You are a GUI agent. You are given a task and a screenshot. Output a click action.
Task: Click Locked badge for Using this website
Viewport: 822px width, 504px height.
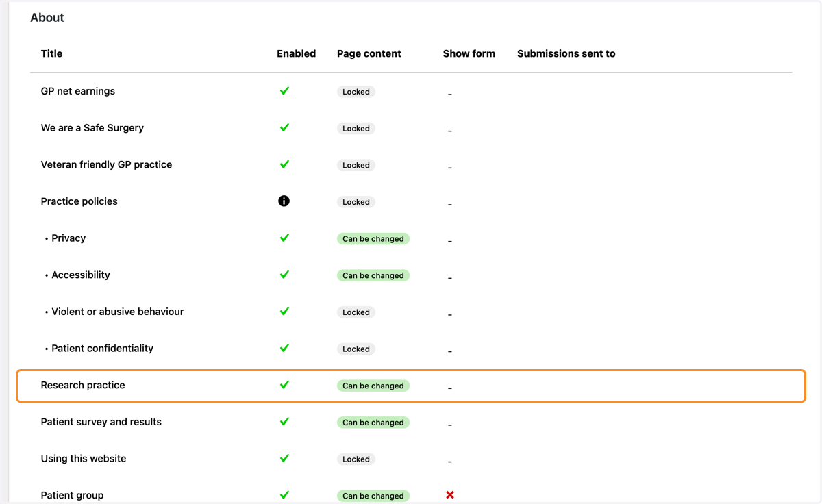356,459
